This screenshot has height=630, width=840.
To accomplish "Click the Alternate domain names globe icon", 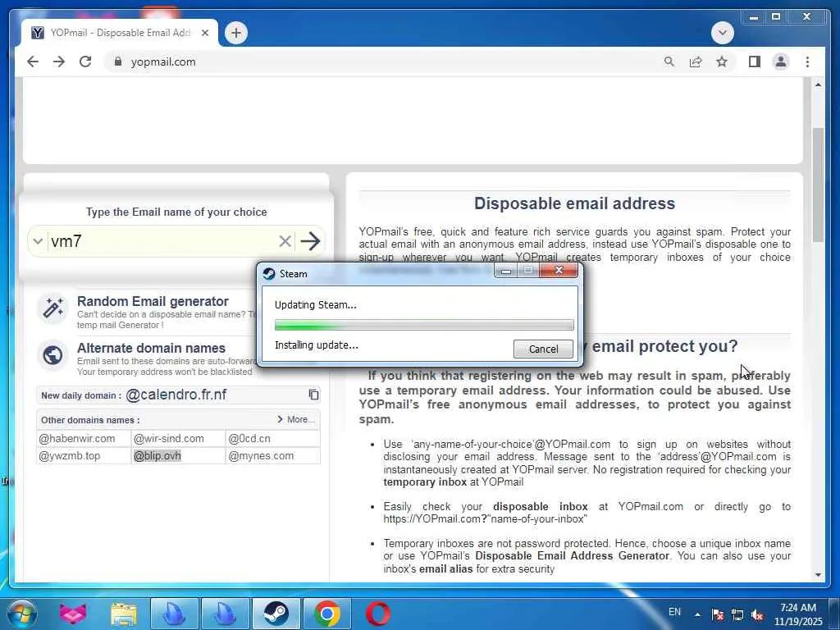I will tap(52, 354).
